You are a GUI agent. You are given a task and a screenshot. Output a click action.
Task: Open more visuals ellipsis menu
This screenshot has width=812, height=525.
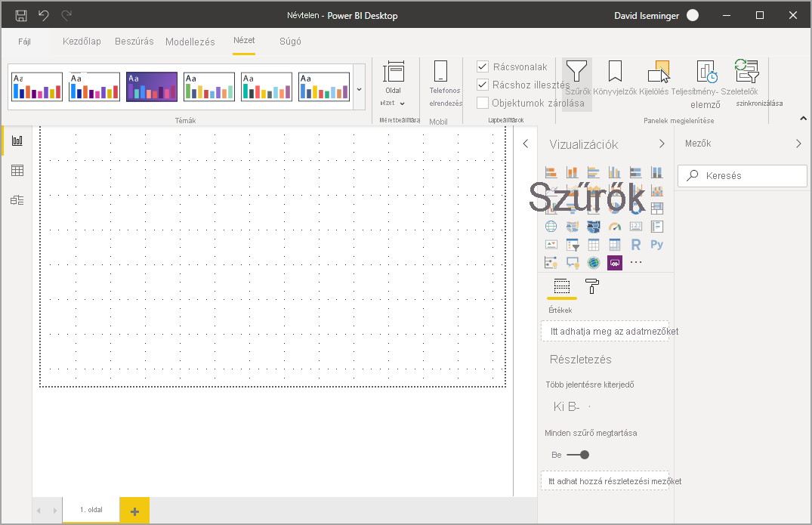click(636, 263)
